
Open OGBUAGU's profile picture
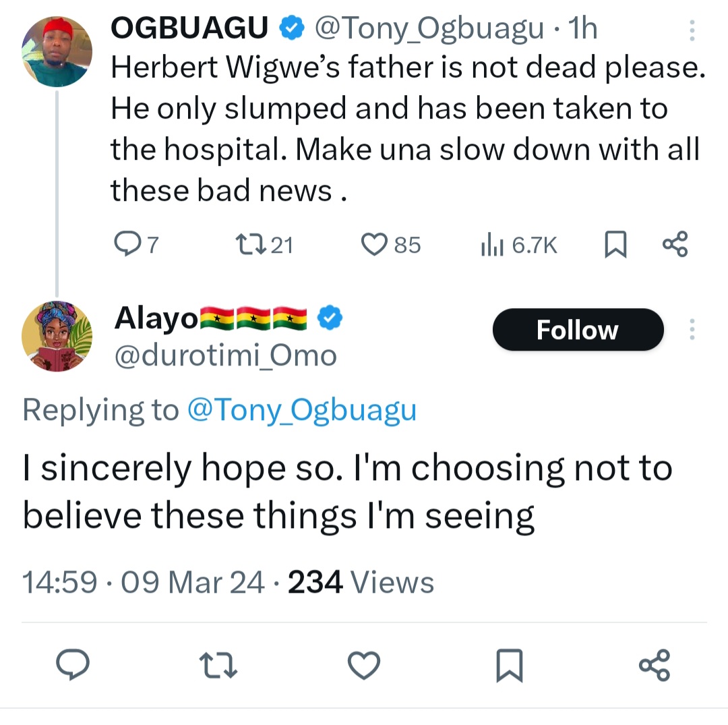tap(57, 51)
